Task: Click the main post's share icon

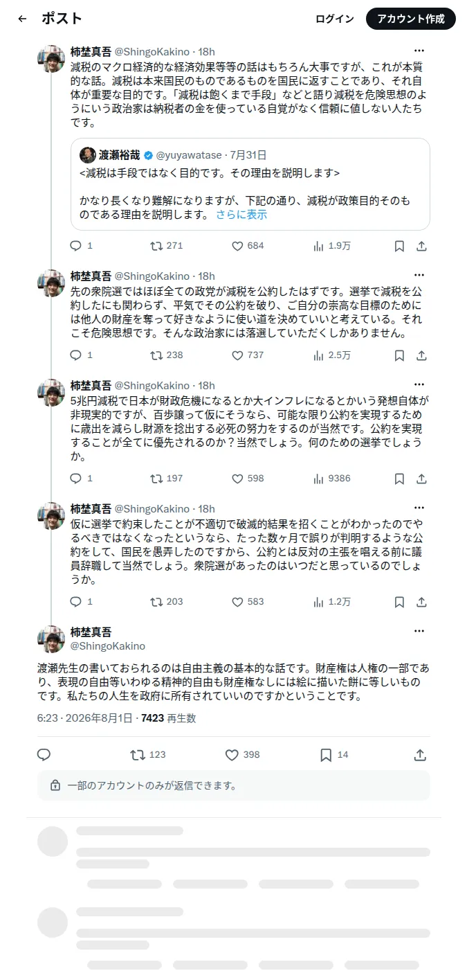Action: click(x=420, y=755)
